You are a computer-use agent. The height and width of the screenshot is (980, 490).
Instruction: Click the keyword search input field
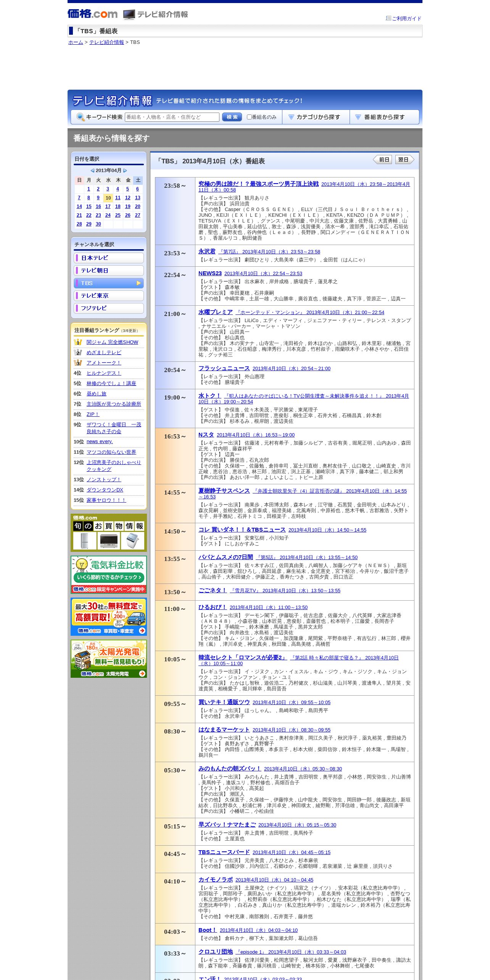coord(172,117)
